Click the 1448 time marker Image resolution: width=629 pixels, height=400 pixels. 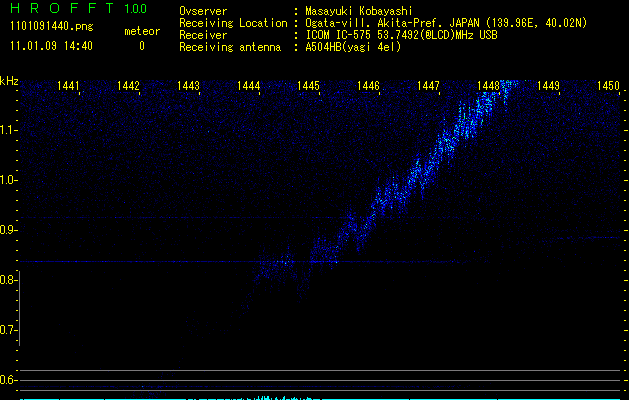489,85
